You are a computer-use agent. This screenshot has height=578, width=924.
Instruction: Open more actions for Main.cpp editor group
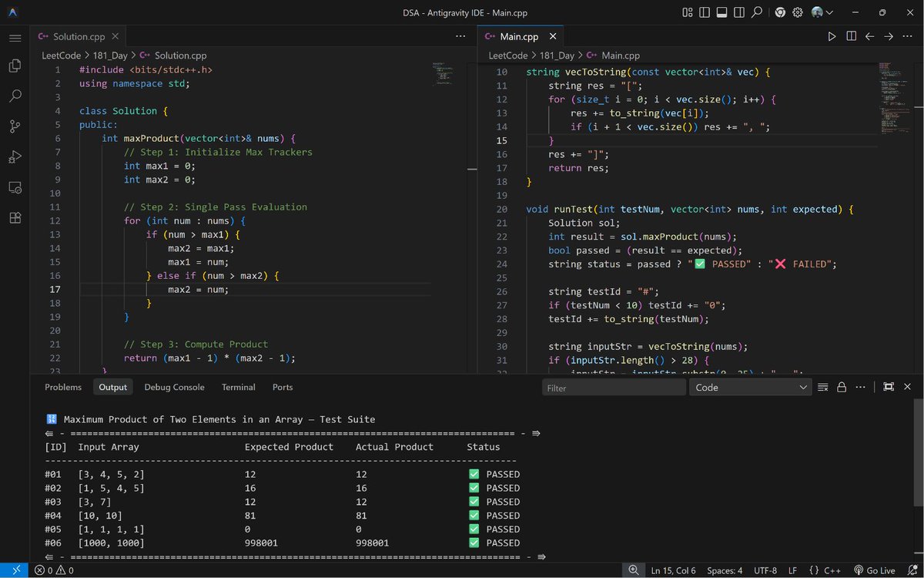(x=907, y=36)
